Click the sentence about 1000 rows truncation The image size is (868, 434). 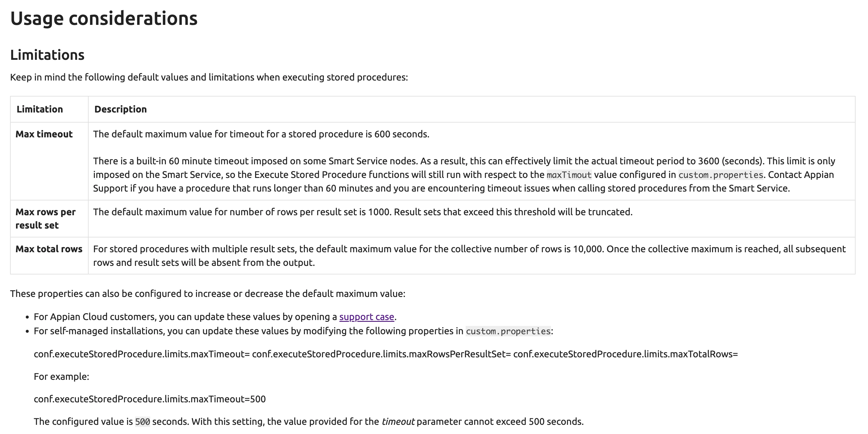(x=363, y=212)
